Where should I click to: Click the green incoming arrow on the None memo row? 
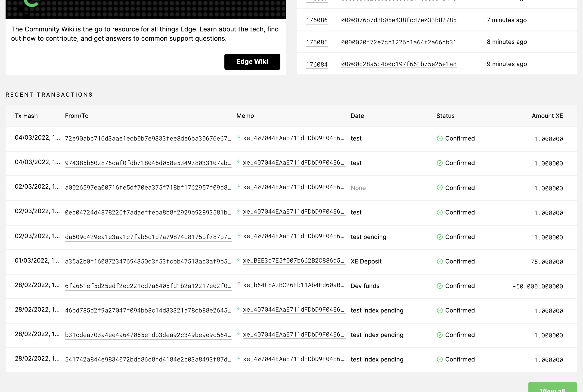coord(239,187)
